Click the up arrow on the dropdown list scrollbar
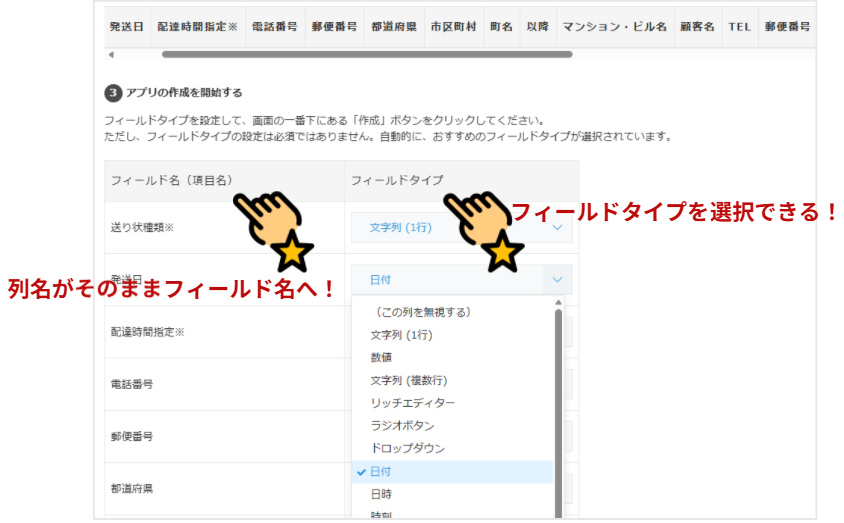This screenshot has height=523, width=844. coord(558,302)
